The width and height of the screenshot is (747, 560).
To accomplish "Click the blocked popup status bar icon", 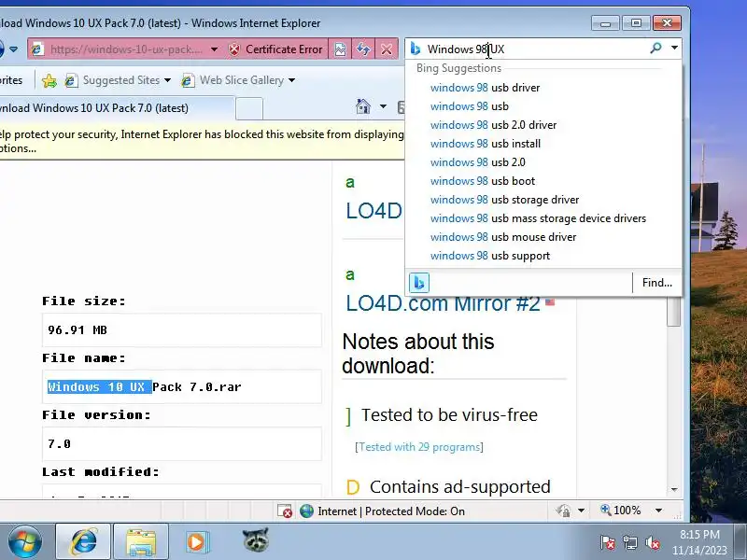I will 285,511.
